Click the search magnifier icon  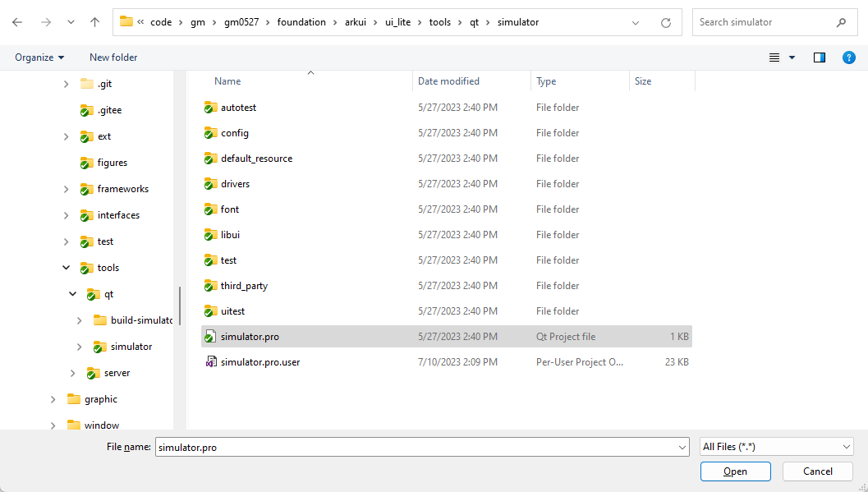tap(841, 22)
